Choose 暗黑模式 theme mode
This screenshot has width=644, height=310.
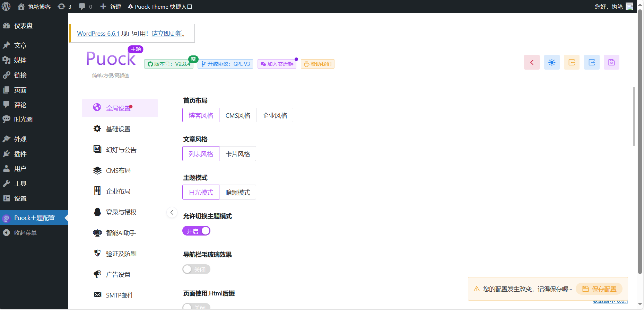(238, 192)
